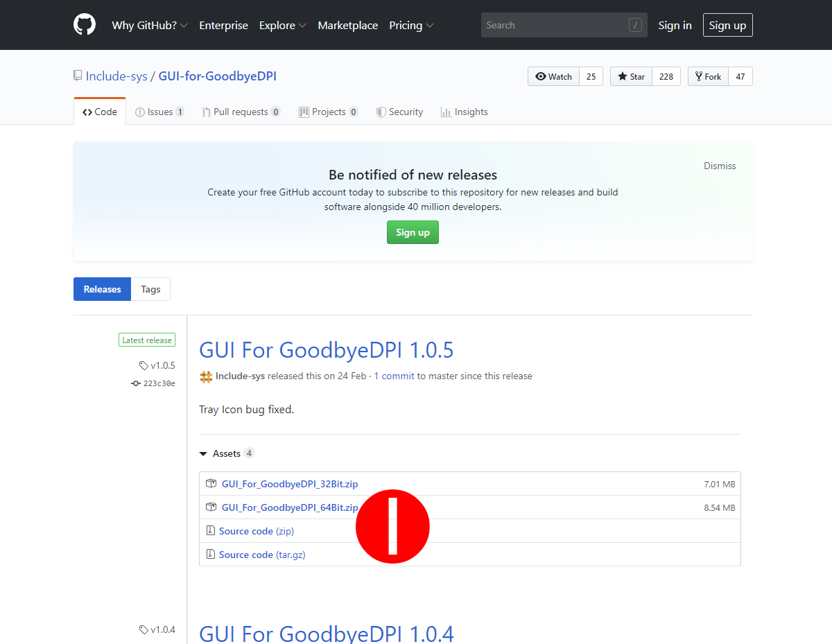Open tag v1.0.4
The width and height of the screenshot is (832, 644).
(x=157, y=629)
